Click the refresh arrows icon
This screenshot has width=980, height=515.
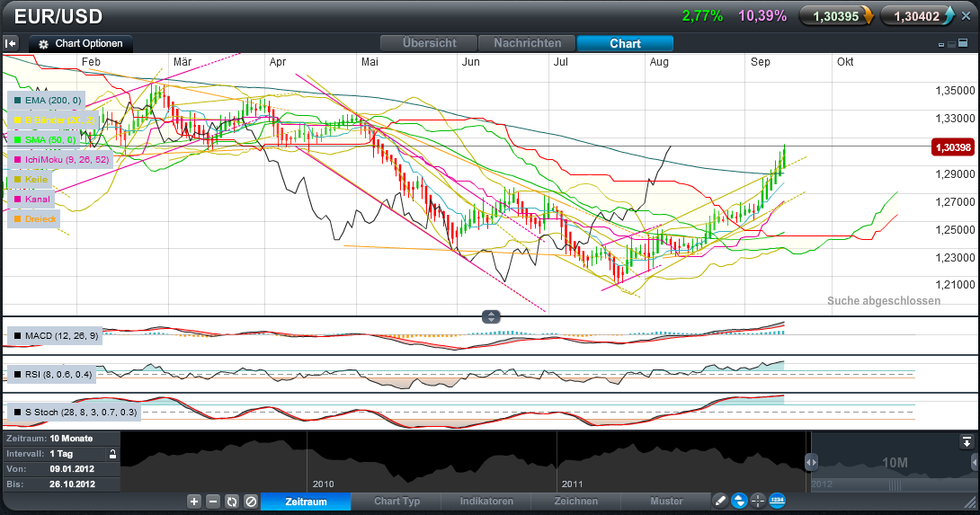click(x=232, y=502)
